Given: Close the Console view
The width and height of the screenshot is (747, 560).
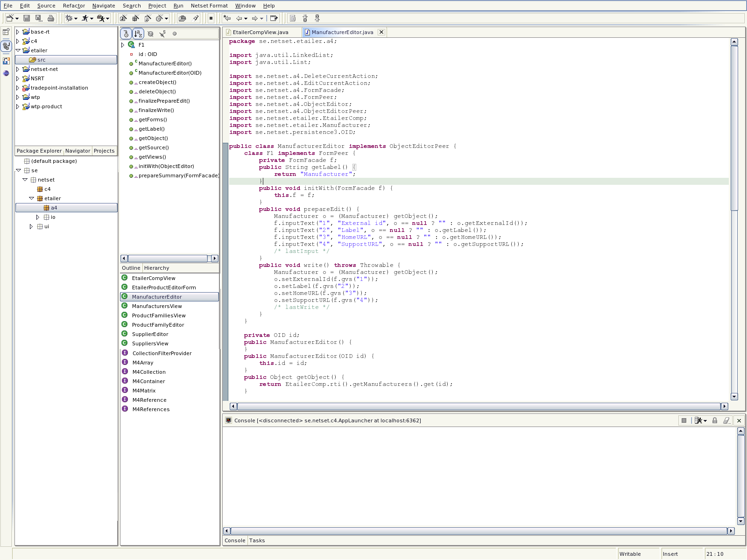Looking at the screenshot, I should [x=739, y=420].
